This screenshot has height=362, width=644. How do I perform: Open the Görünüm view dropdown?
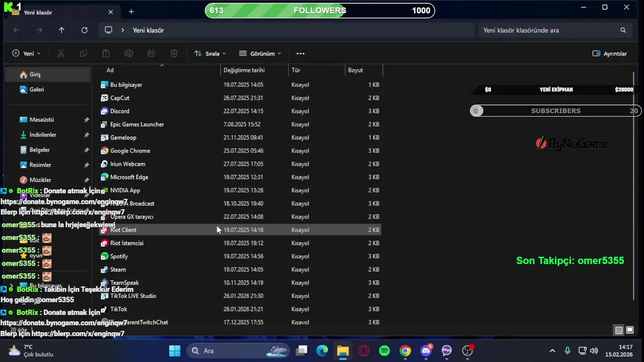(x=260, y=53)
